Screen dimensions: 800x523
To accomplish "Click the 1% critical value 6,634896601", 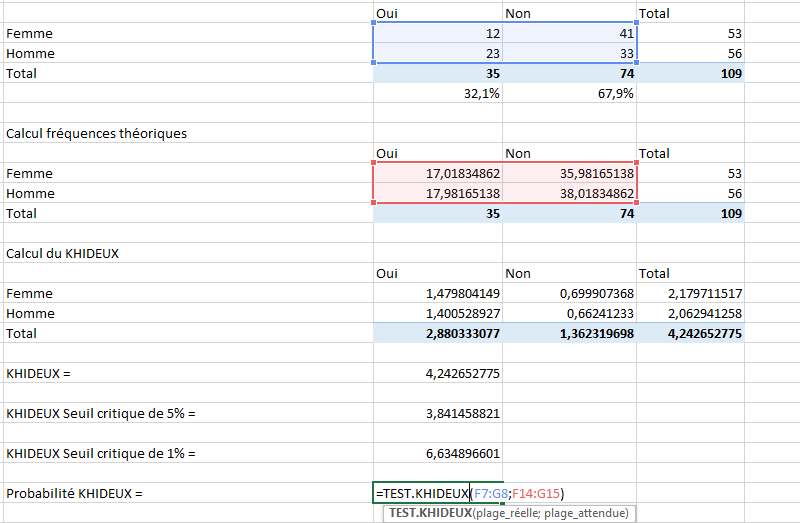I will pyautogui.click(x=438, y=453).
